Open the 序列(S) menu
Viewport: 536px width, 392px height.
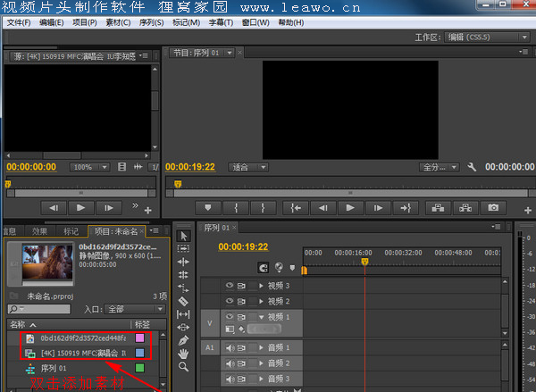[x=151, y=22]
